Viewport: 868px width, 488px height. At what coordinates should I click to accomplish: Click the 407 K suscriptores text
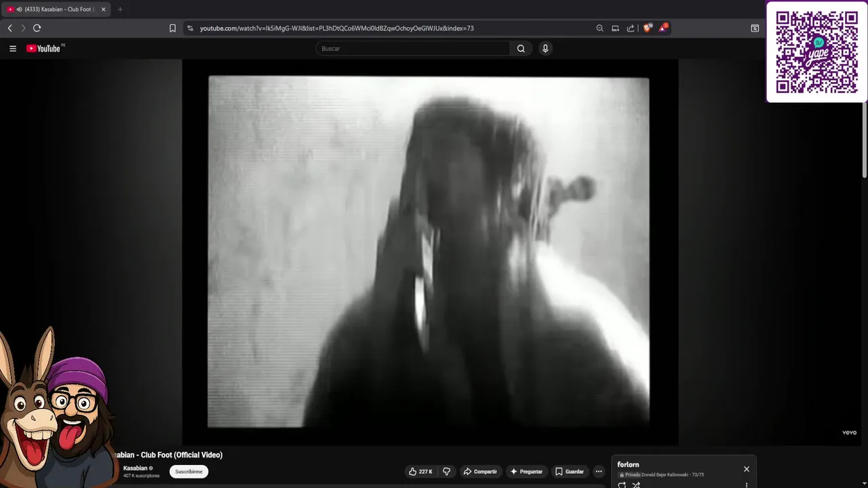pos(141,476)
